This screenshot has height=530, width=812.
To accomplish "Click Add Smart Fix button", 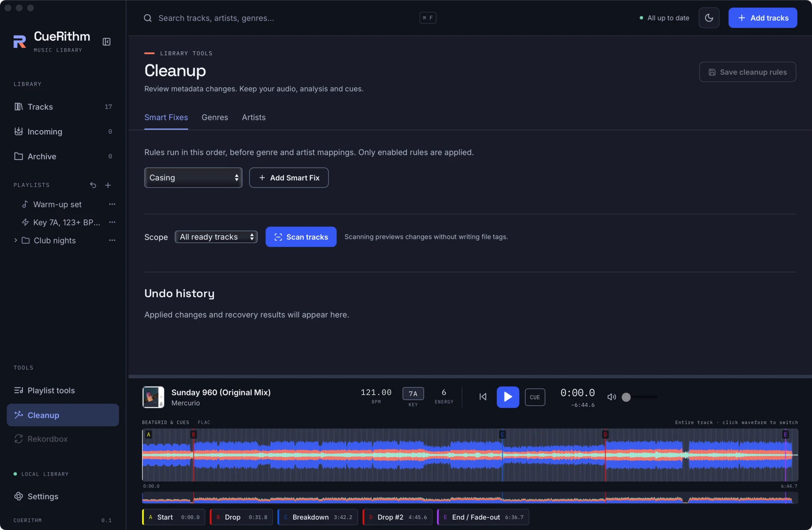I will (x=289, y=178).
